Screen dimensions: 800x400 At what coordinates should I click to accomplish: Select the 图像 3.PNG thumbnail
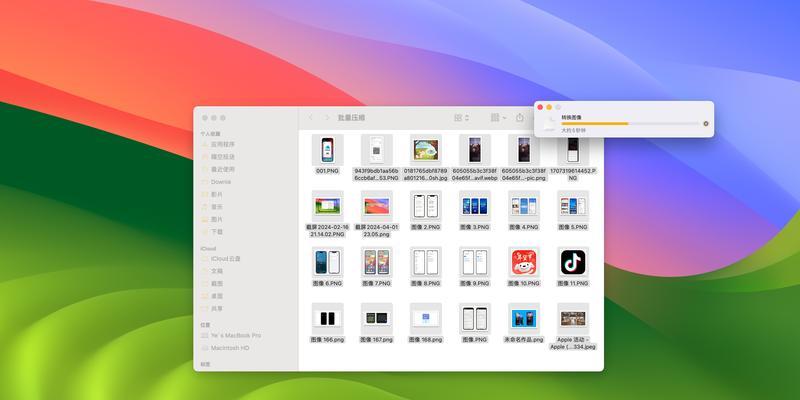pyautogui.click(x=474, y=206)
